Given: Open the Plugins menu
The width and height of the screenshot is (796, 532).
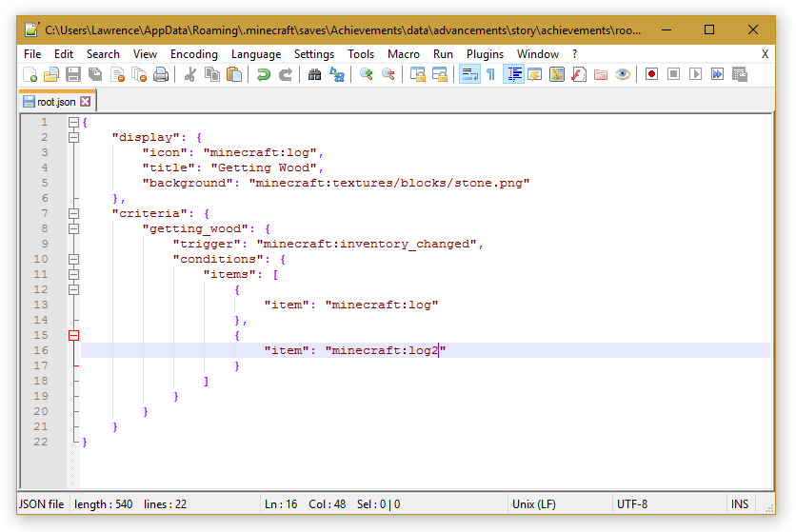Looking at the screenshot, I should point(485,54).
